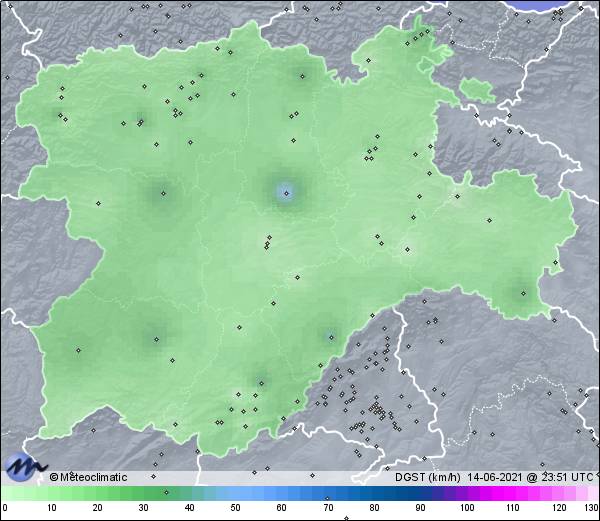Click the 20 label on the wind scale
Viewport: 600px width, 521px height.
click(98, 508)
